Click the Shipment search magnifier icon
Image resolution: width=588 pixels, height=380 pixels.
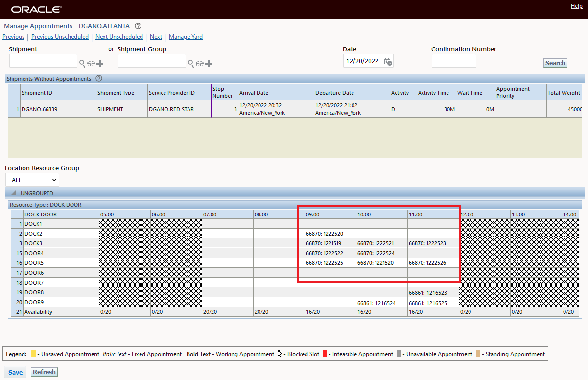tap(82, 64)
